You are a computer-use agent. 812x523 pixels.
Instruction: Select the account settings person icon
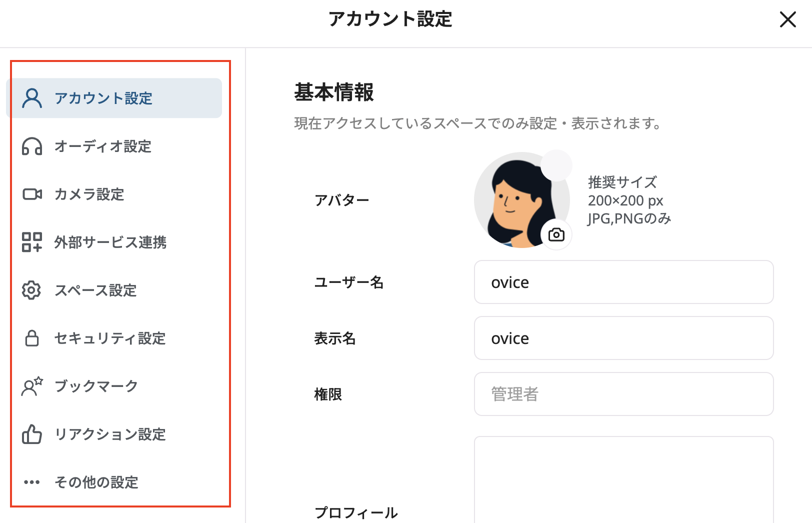pyautogui.click(x=31, y=98)
